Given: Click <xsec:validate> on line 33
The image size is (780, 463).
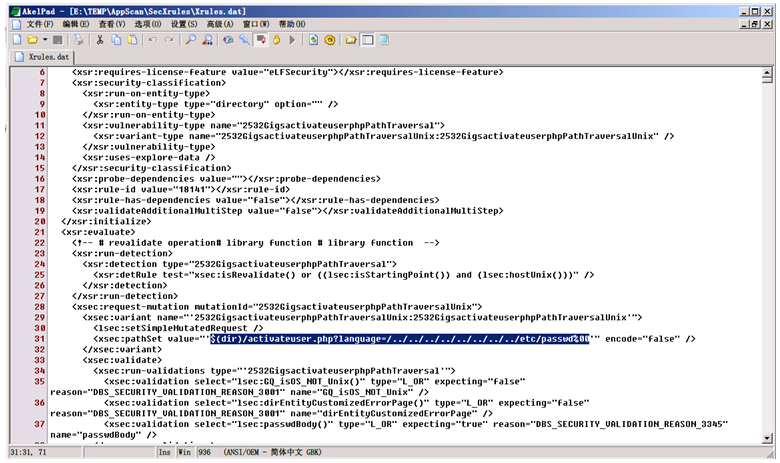Looking at the screenshot, I should (x=122, y=360).
